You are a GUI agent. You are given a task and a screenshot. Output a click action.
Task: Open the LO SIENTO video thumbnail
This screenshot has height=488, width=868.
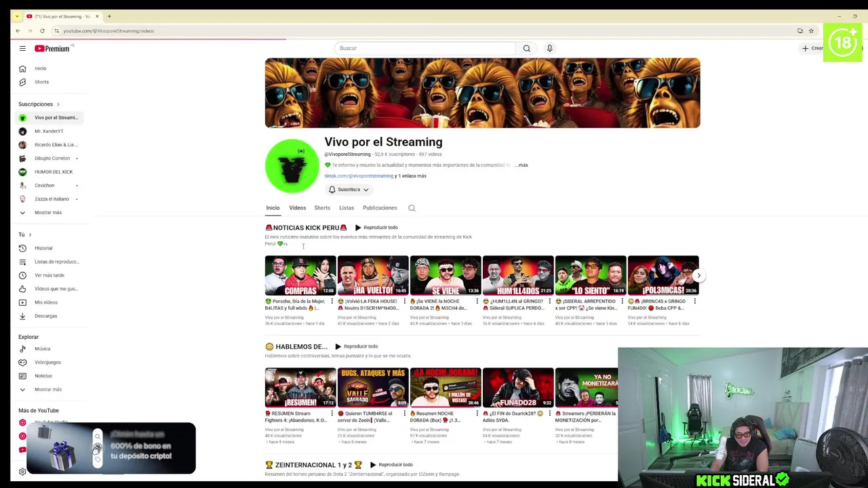591,275
